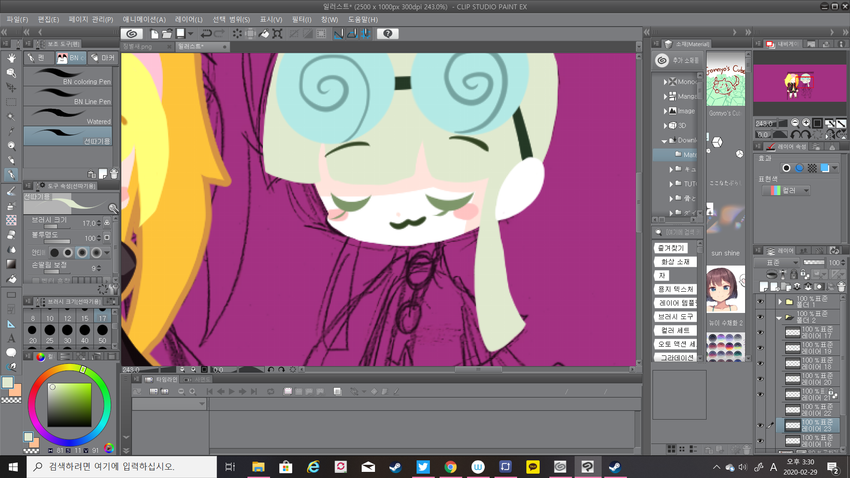
Task: Toggle visibility of 레이어 16
Action: click(760, 441)
